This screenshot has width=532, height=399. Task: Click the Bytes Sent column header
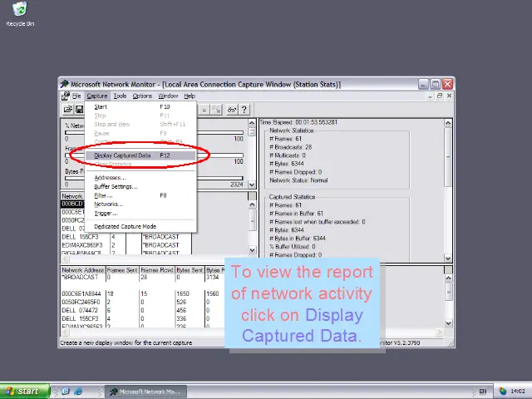[x=190, y=270]
